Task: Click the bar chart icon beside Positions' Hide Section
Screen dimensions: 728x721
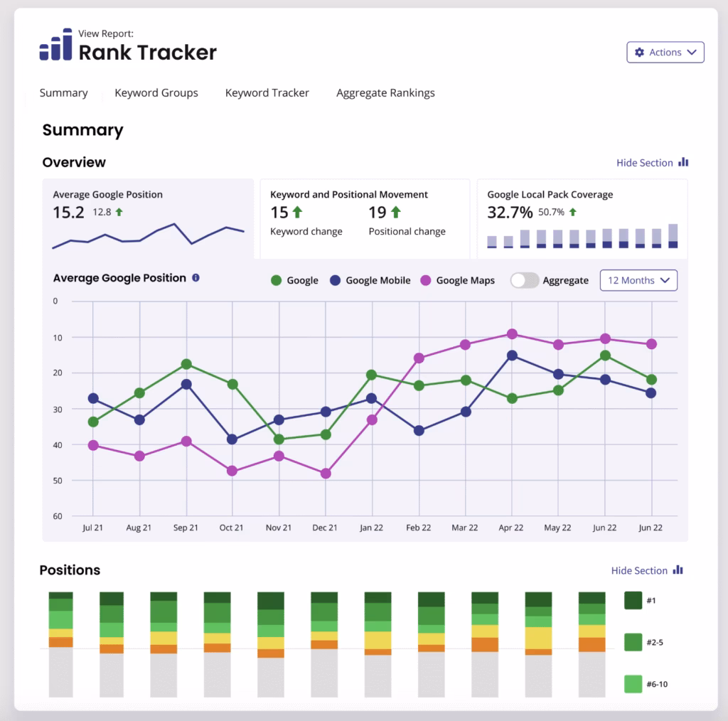Action: [x=677, y=570]
